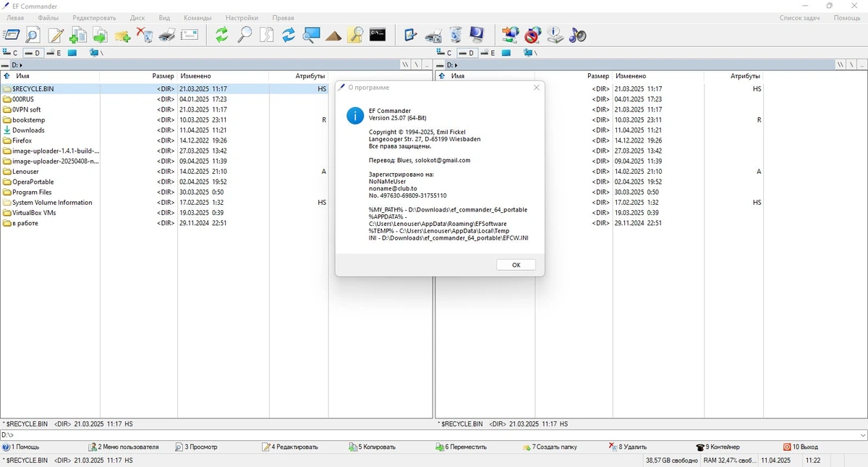Screen dimensions: 868x467
Task: Select drive E in right panel drive bar
Action: point(488,53)
